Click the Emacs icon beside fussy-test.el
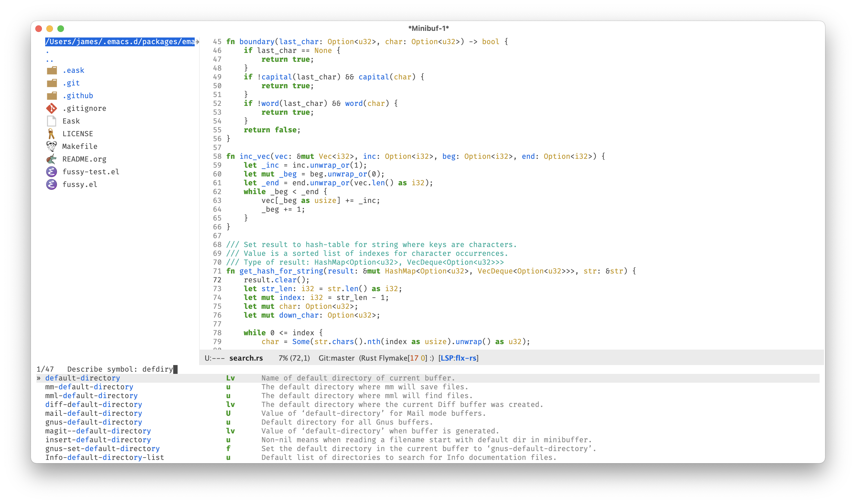Screen dimensions: 856x504 coord(52,172)
